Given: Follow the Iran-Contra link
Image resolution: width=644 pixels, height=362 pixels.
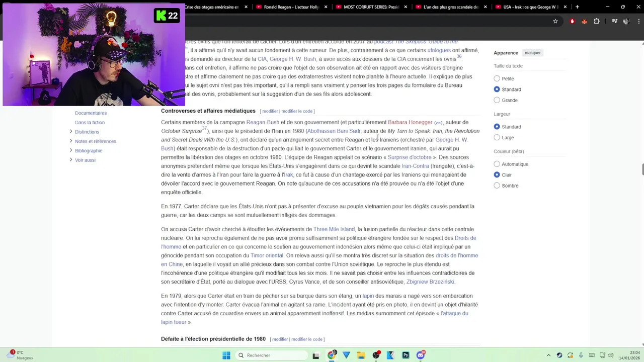Looking at the screenshot, I should pos(415,166).
